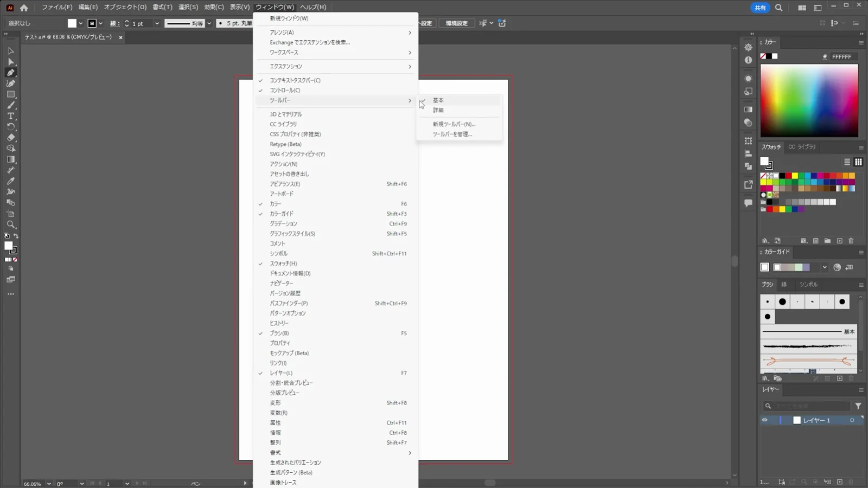
Task: Uncheck コントロール(C) in the Window menu
Action: (335, 90)
